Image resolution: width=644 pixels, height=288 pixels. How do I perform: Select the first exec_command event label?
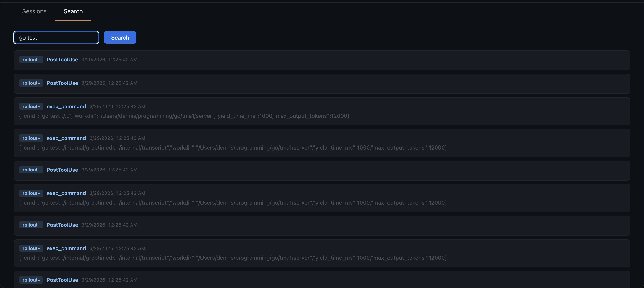[x=66, y=106]
